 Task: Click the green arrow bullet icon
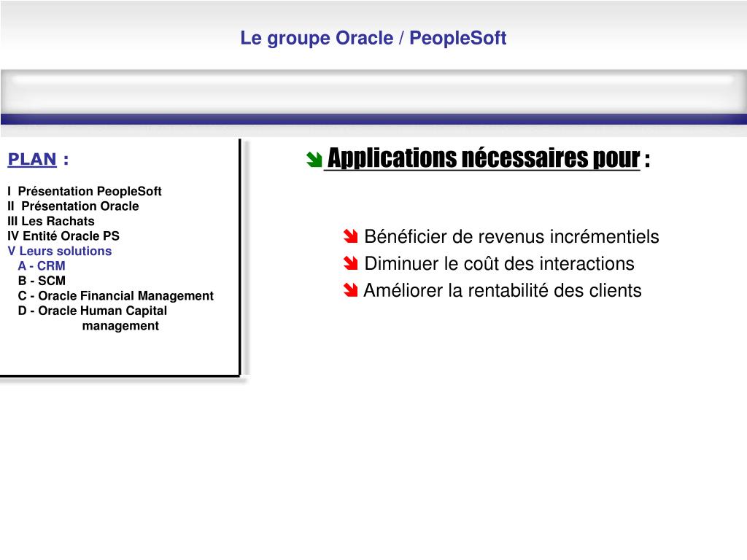tap(314, 160)
